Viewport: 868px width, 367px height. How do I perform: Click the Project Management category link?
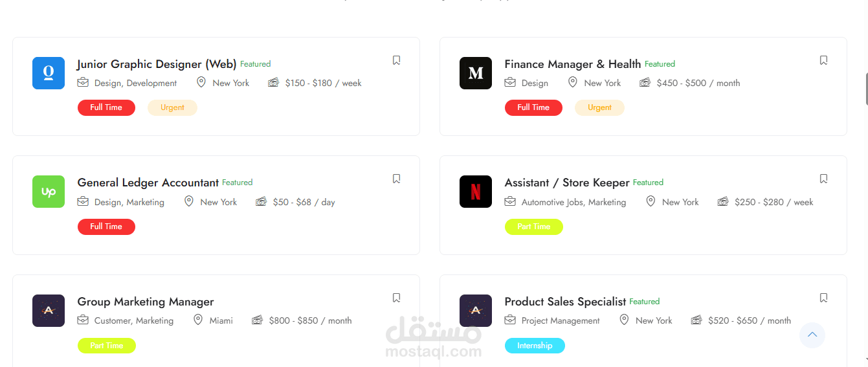561,320
